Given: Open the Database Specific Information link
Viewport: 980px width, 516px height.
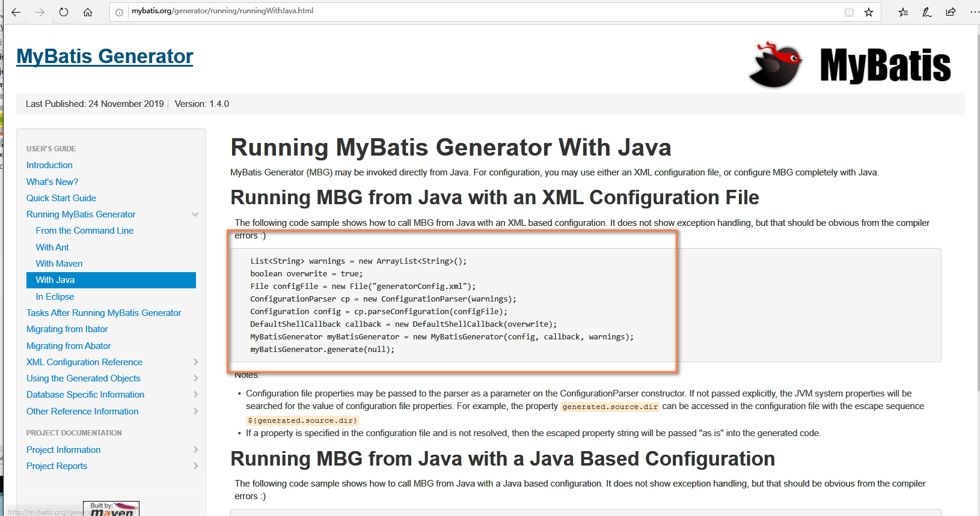Looking at the screenshot, I should (85, 395).
